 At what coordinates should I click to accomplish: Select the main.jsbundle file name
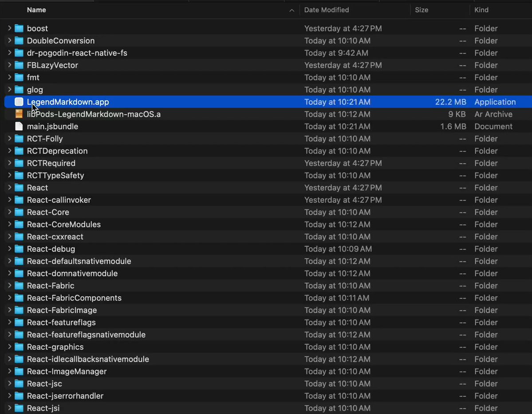tap(52, 126)
